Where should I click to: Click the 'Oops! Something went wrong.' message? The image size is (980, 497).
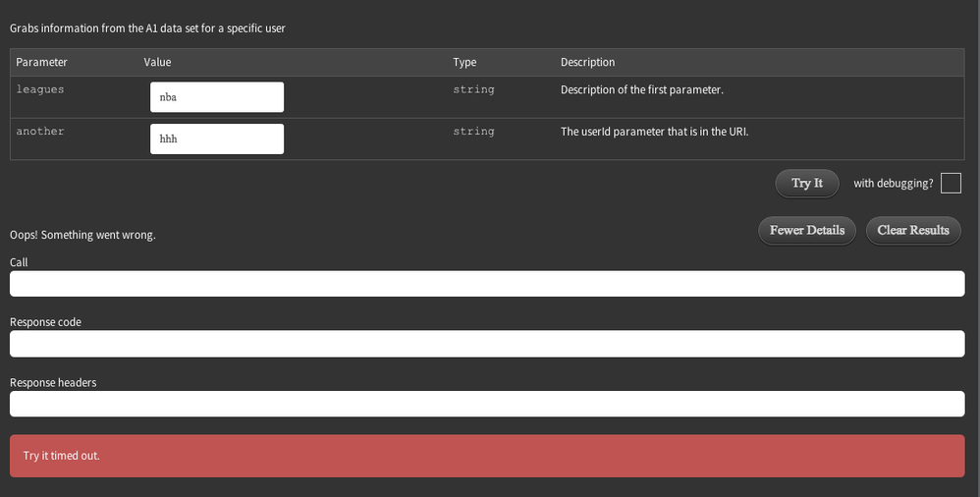pos(82,236)
